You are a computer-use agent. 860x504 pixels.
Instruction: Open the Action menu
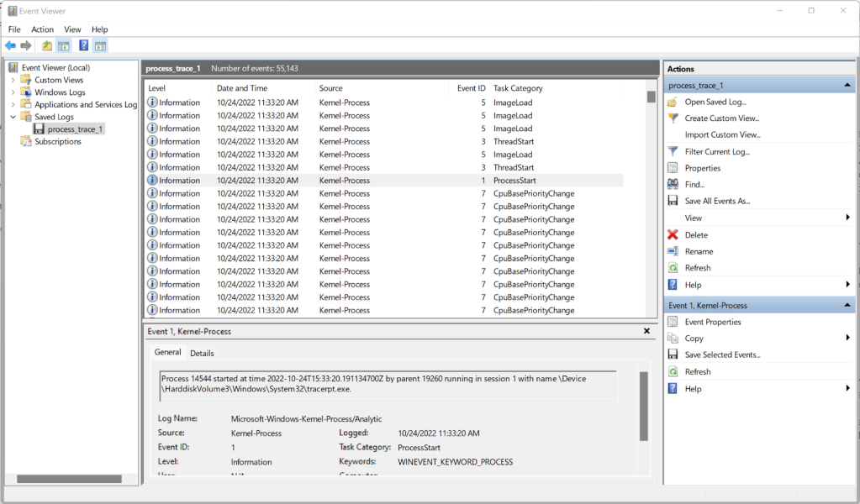42,29
